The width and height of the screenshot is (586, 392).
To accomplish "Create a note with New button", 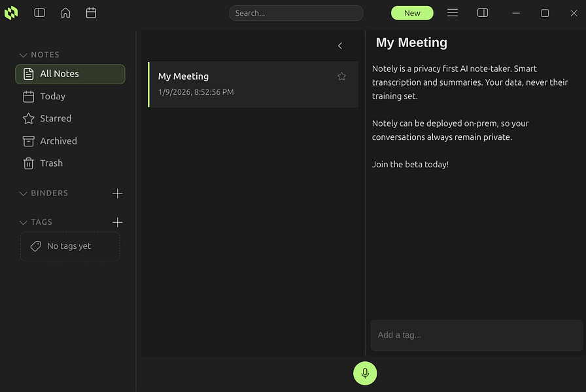I will [412, 13].
